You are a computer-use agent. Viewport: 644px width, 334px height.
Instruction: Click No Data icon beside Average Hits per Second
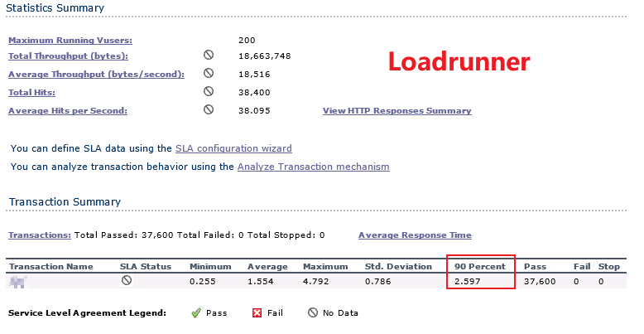209,109
